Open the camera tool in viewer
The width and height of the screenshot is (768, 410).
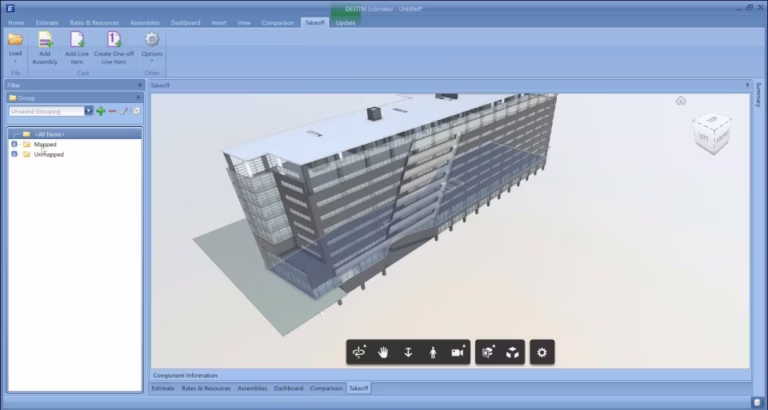coord(458,352)
